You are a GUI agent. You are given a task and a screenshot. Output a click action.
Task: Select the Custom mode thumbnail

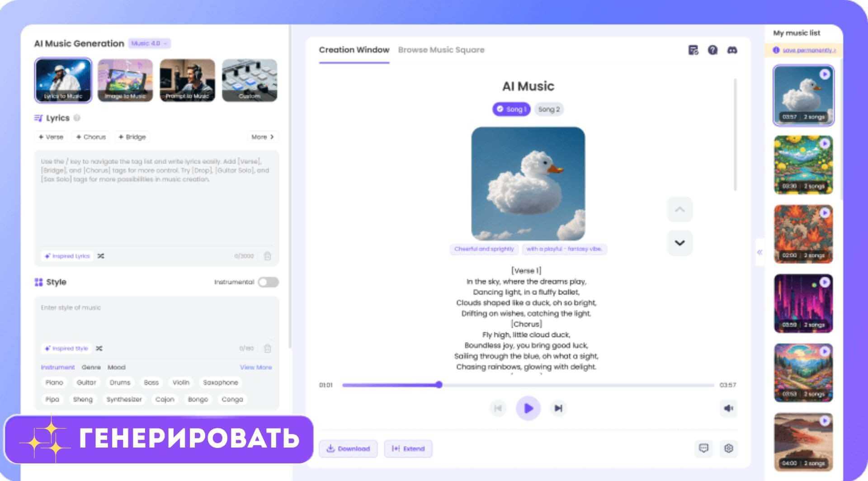tap(250, 80)
